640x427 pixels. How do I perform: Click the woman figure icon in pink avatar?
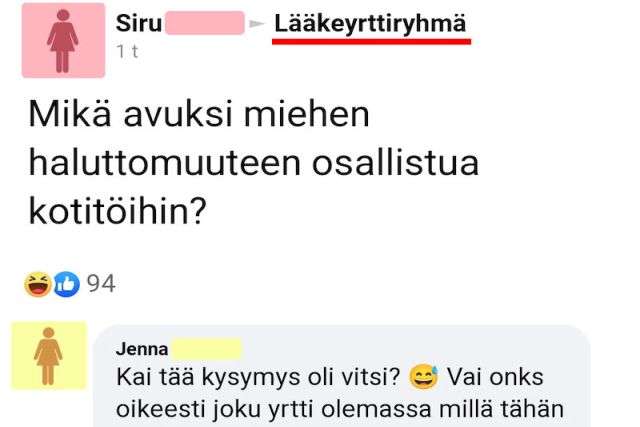62,41
